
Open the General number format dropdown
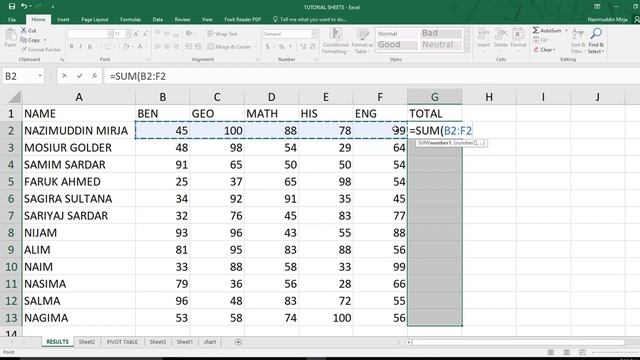pos(314,34)
